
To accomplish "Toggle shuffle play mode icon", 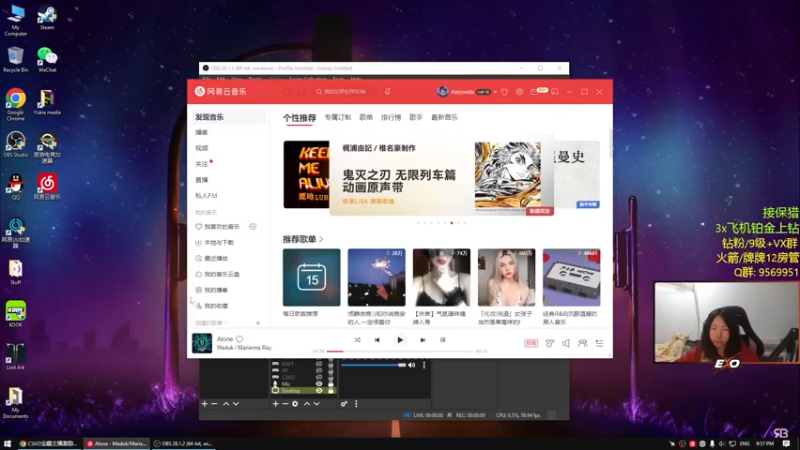I will point(357,340).
